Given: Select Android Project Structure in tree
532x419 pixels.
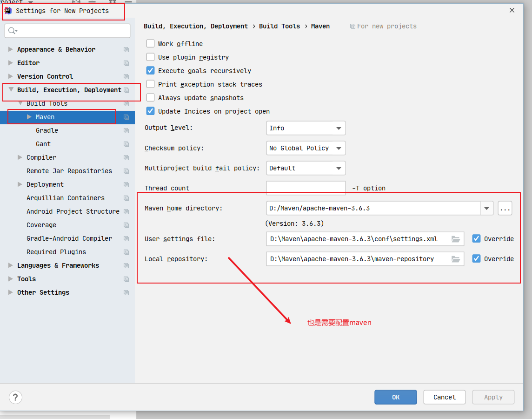Looking at the screenshot, I should point(73,211).
